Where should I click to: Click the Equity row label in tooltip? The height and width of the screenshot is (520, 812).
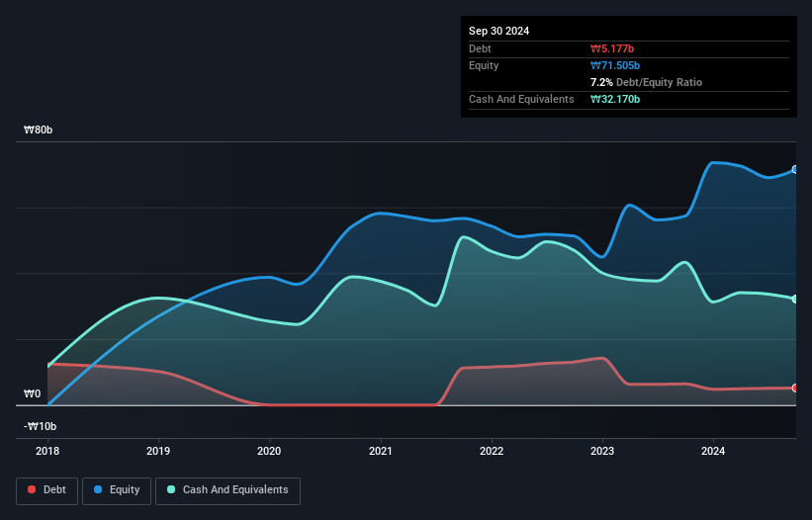click(x=484, y=65)
